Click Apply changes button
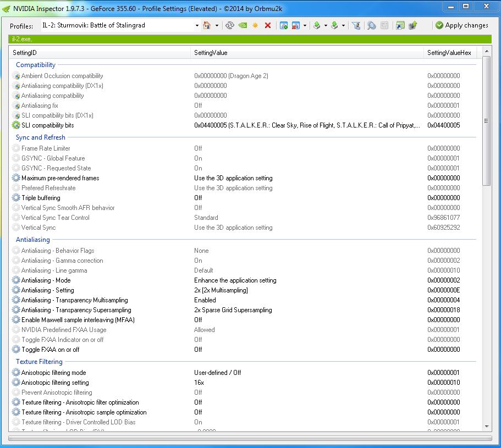Image resolution: width=501 pixels, height=448 pixels. [x=462, y=25]
